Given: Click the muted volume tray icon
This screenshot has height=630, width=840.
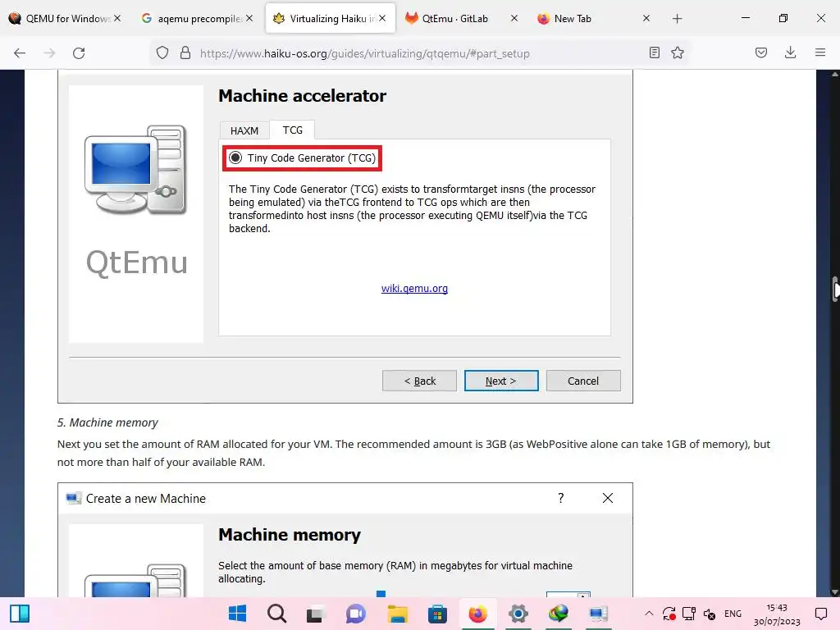Looking at the screenshot, I should (x=710, y=614).
